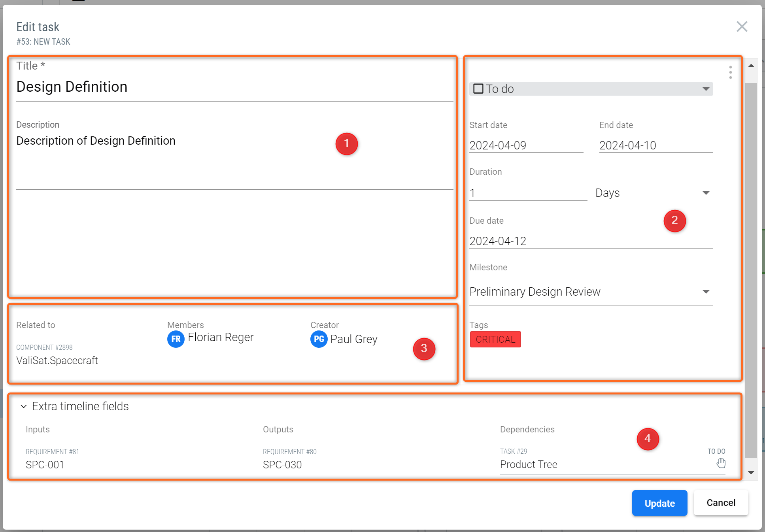Click the Cancel button
Viewport: 765px width, 532px height.
click(721, 503)
